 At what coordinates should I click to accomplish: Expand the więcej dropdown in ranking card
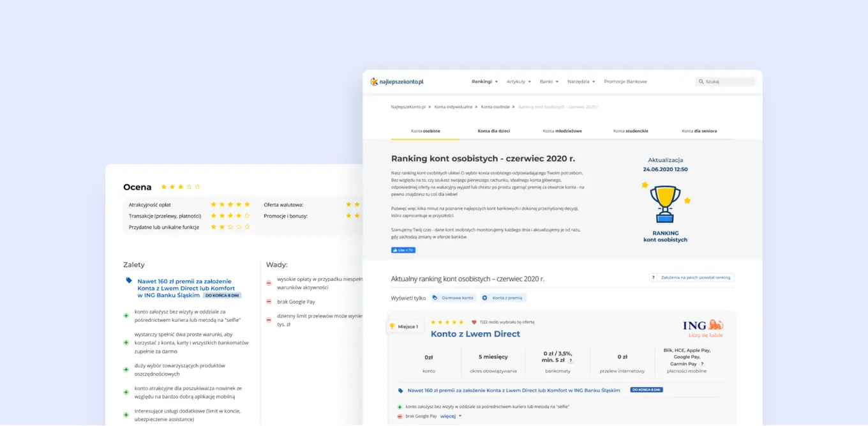click(451, 416)
